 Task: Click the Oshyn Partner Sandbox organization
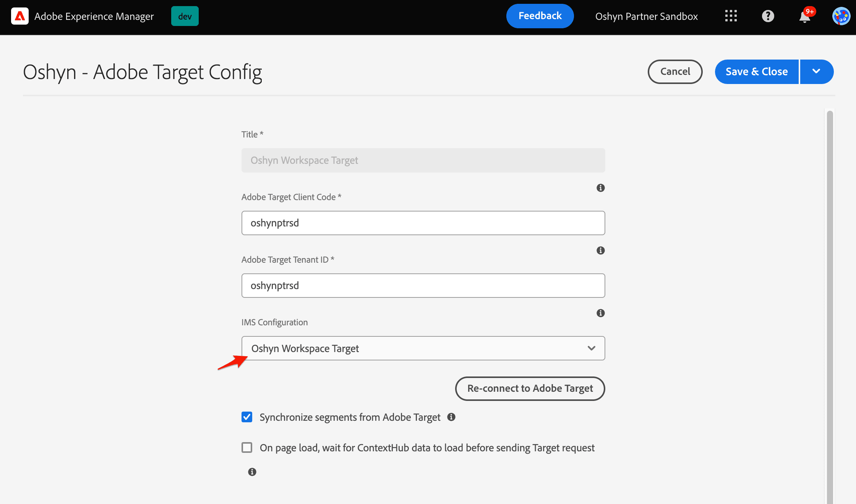click(646, 16)
